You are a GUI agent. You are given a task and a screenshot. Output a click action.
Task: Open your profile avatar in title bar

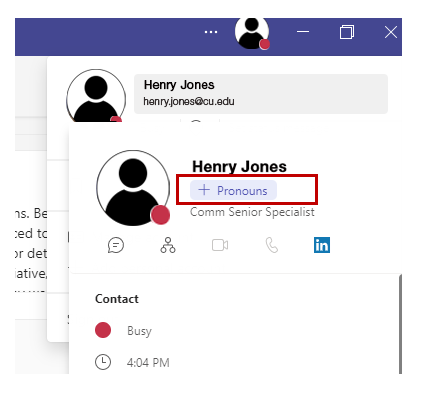252,33
